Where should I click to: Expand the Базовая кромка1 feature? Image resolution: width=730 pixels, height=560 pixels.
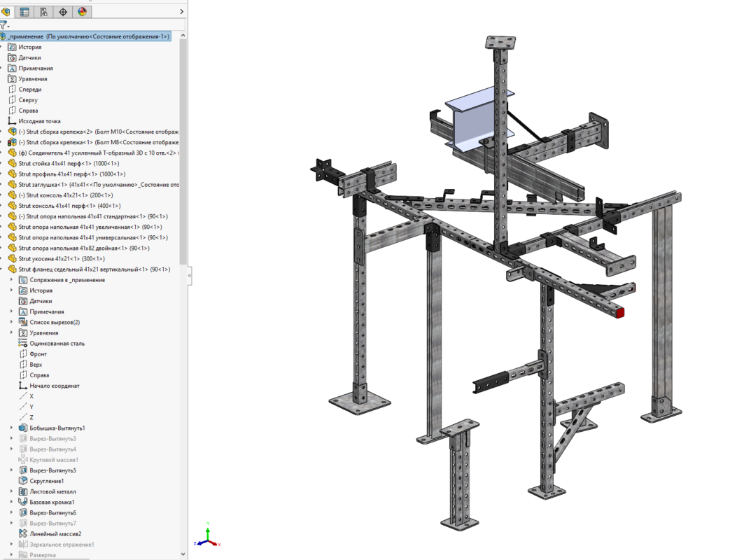[12, 502]
